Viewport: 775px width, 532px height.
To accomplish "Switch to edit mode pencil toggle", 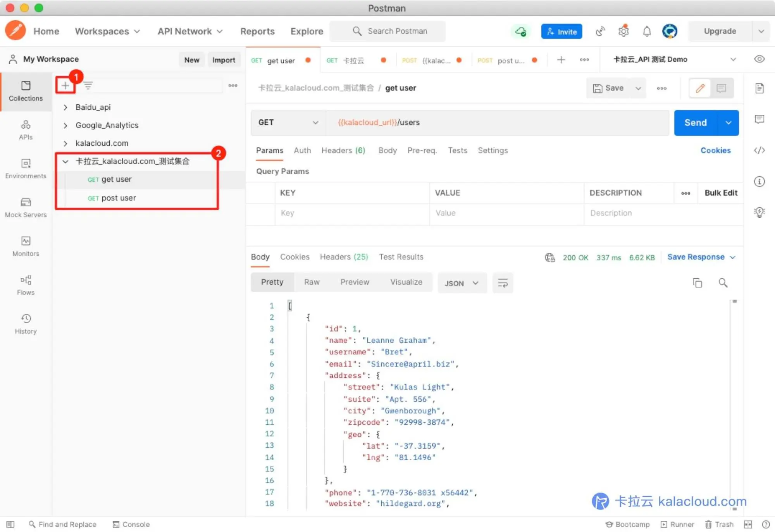I will coord(700,88).
